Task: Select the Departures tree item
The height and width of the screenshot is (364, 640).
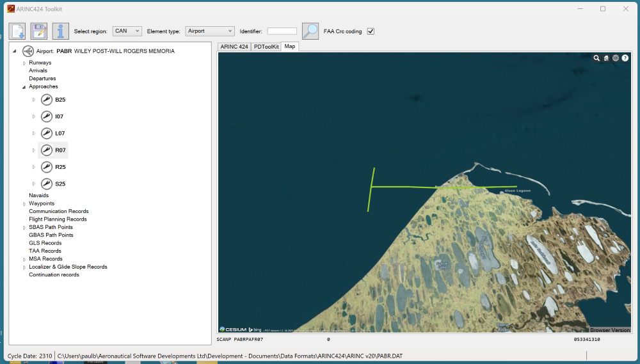Action: [x=42, y=78]
